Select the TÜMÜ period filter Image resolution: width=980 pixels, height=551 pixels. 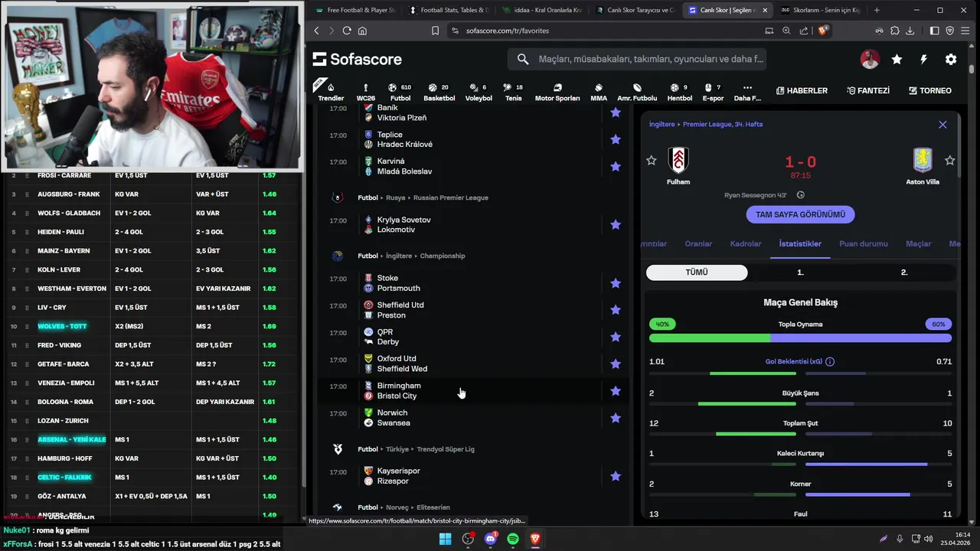(x=697, y=272)
